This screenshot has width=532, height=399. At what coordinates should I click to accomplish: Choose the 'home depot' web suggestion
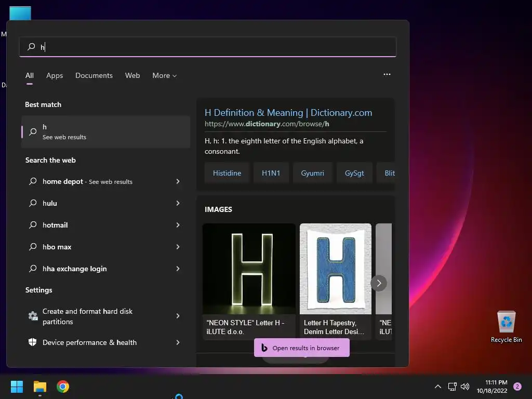click(105, 181)
